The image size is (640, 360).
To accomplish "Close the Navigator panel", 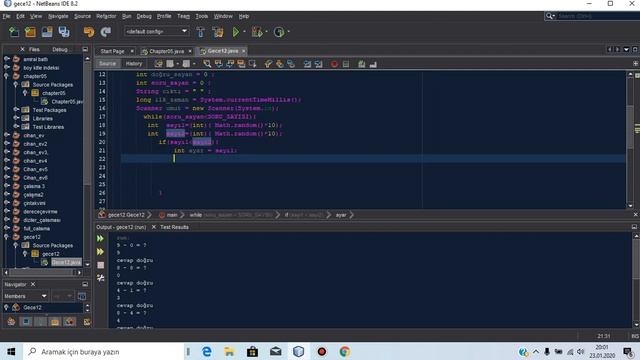I will [x=33, y=284].
